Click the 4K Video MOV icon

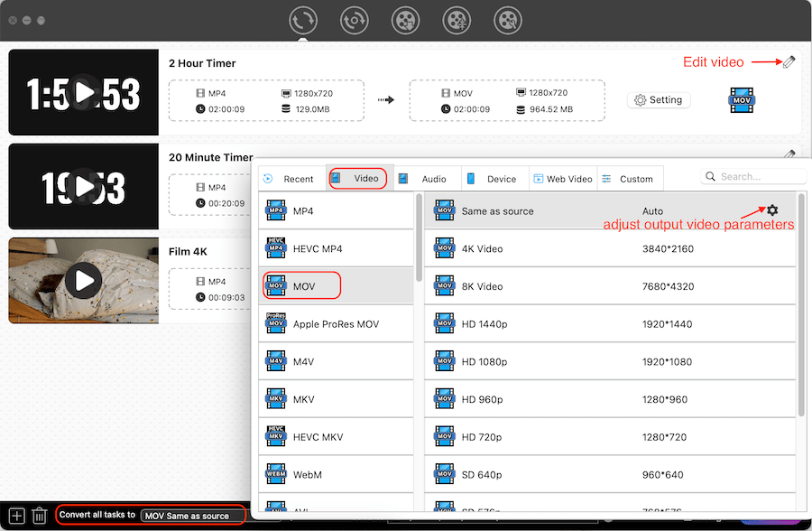pos(444,248)
